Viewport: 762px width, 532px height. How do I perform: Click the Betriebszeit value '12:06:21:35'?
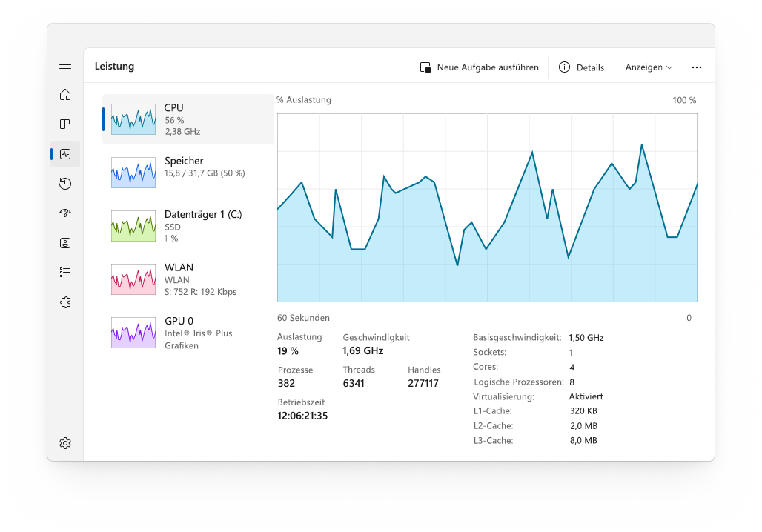[302, 416]
